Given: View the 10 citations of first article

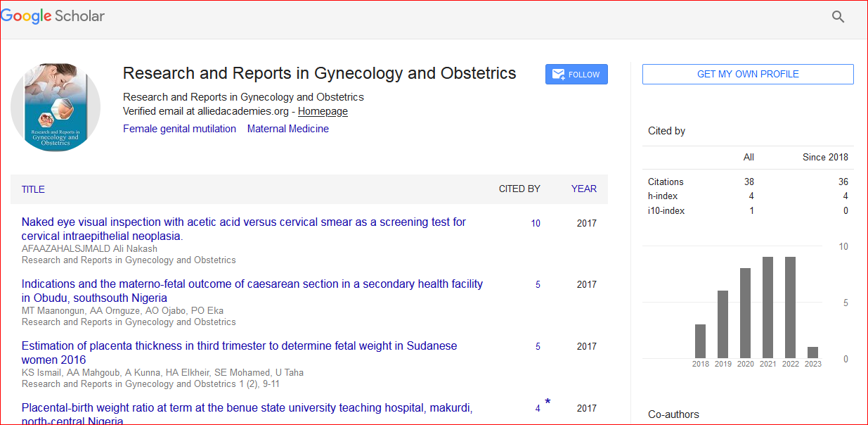Looking at the screenshot, I should pyautogui.click(x=536, y=224).
